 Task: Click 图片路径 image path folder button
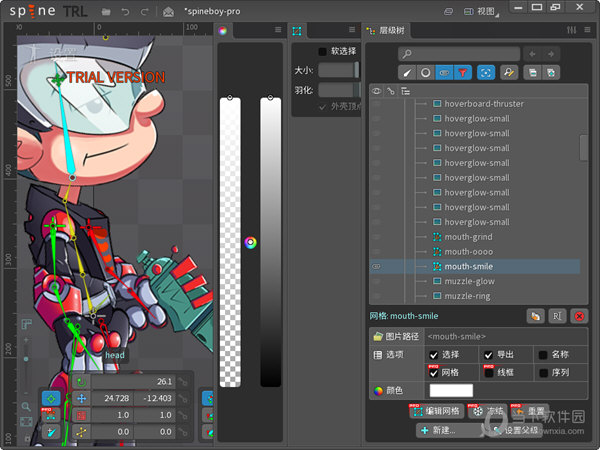tap(396, 336)
